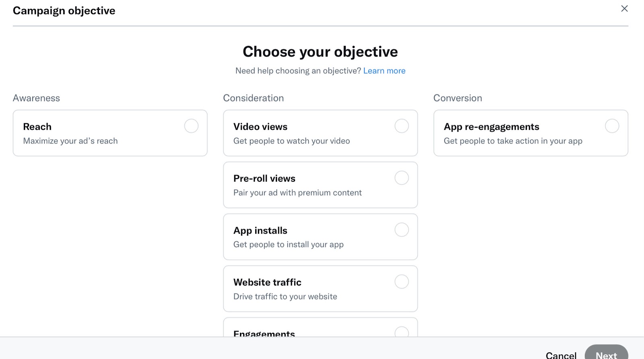
Task: Click the Conversion column heading
Action: pos(457,98)
